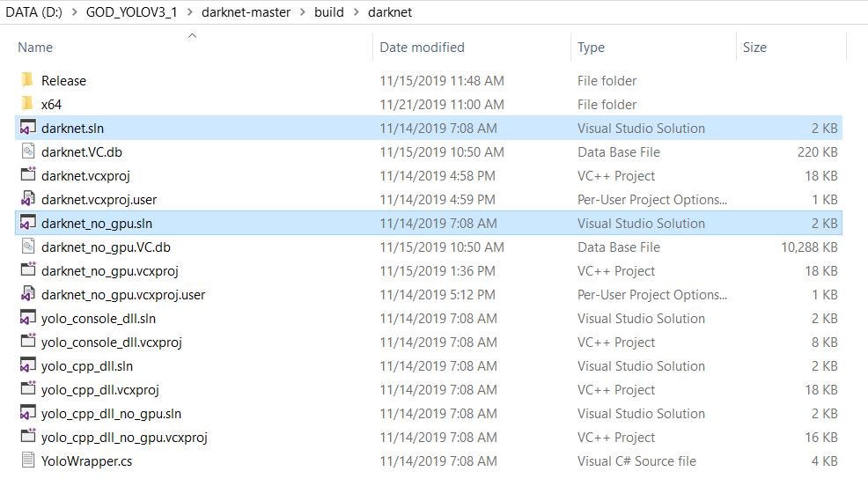
Task: Click the 11/15/2019 11:48 AM date
Action: click(442, 81)
